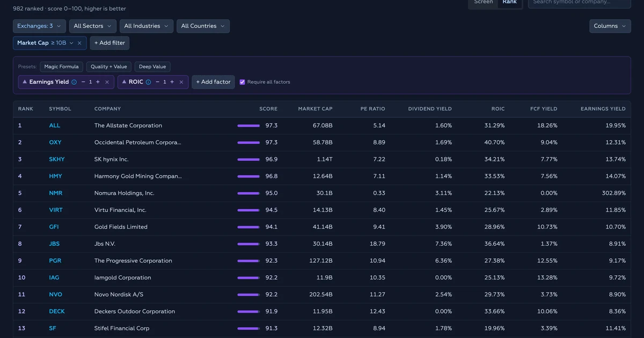The height and width of the screenshot is (338, 644).
Task: Switch to the Screen tab
Action: (x=483, y=2)
